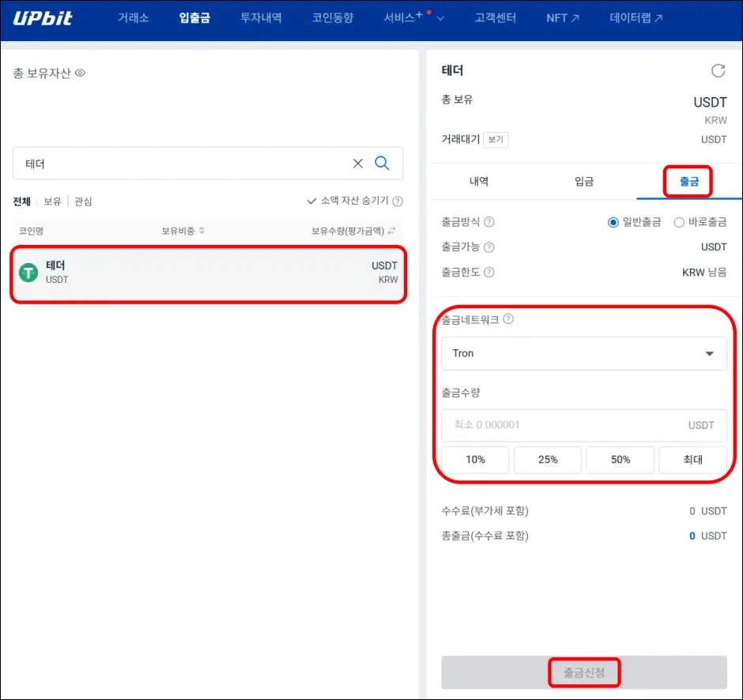Click 출금수량 amount input field
Screen dimensions: 743x700
point(584,425)
